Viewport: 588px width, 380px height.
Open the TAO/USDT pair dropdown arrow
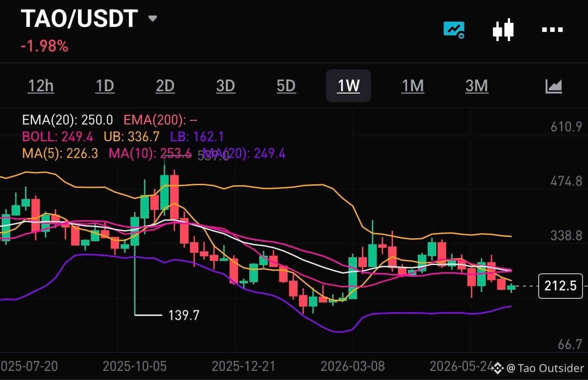coord(153,19)
